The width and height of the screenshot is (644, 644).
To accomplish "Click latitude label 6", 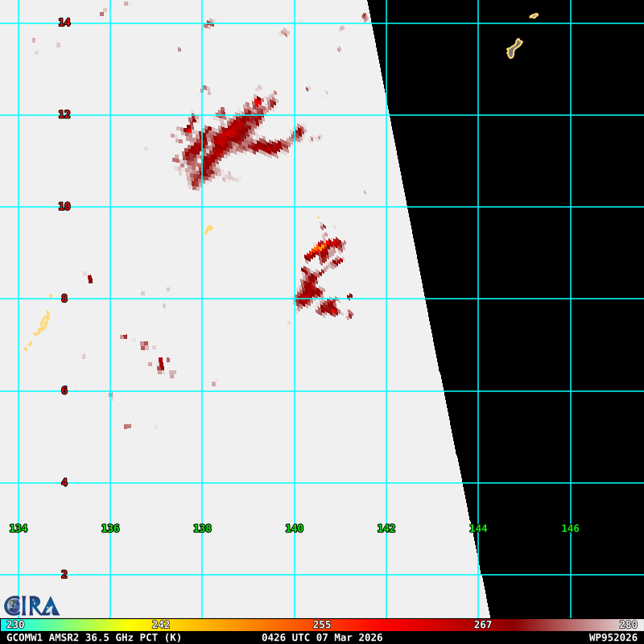I will point(64,390).
